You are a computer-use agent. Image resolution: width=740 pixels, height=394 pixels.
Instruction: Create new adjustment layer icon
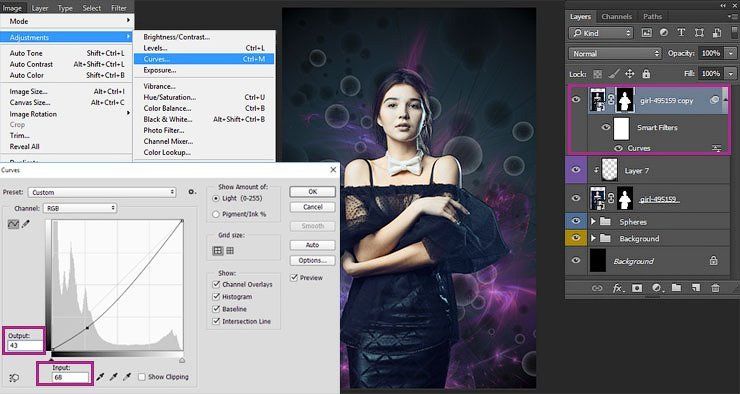click(656, 288)
